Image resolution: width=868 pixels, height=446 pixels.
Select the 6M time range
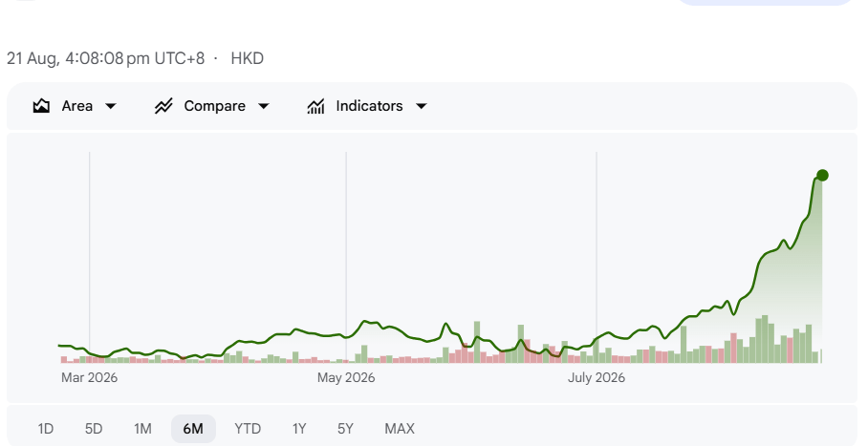pos(193,429)
